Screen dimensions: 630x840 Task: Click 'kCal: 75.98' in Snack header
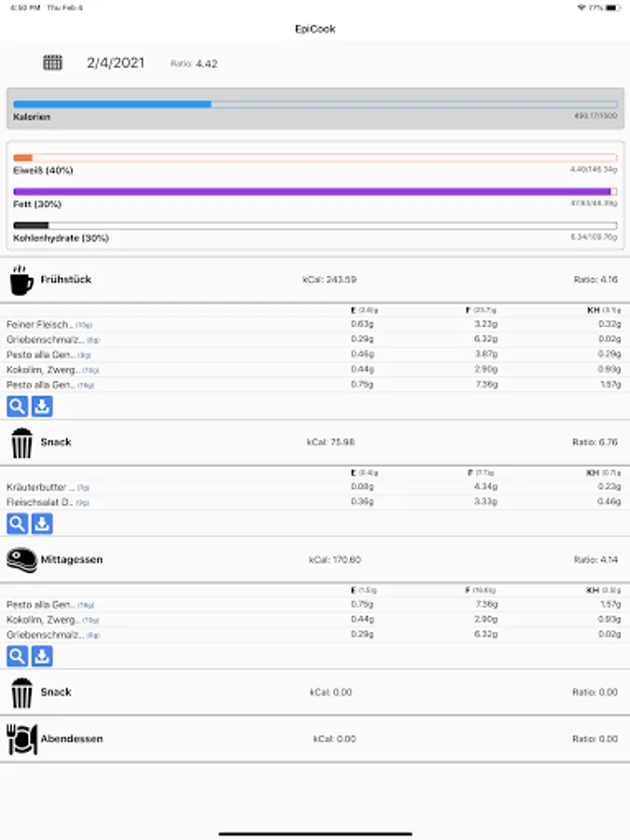pyautogui.click(x=330, y=442)
